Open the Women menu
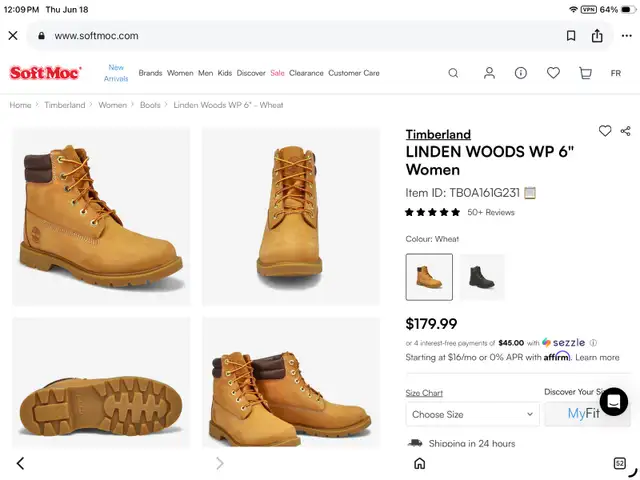The width and height of the screenshot is (640, 480). pyautogui.click(x=180, y=73)
